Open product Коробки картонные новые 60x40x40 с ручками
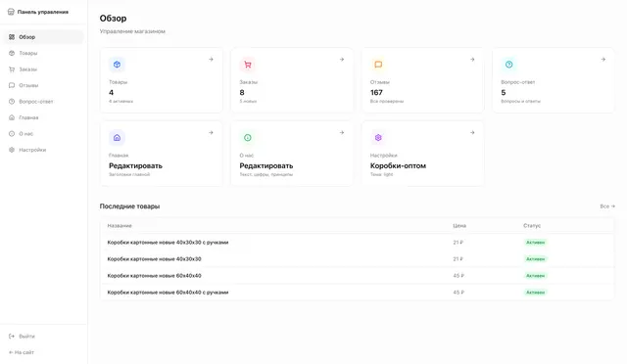This screenshot has height=364, width=627. (x=168, y=293)
